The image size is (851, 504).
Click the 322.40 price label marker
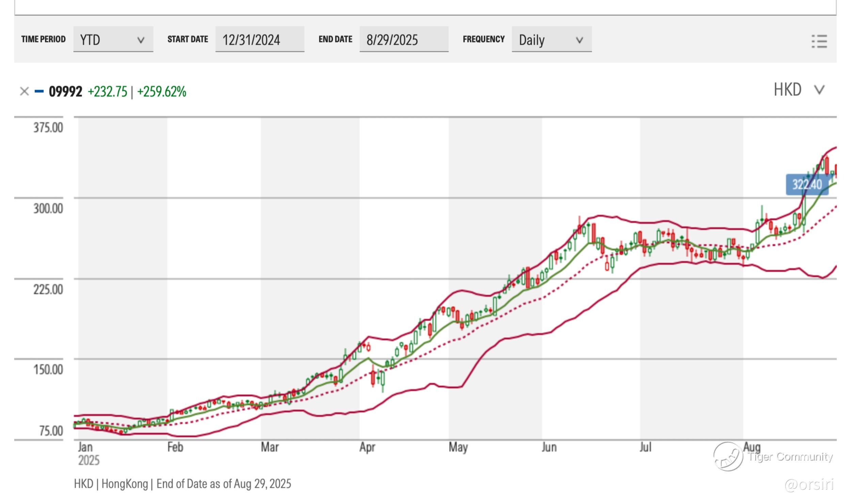807,184
